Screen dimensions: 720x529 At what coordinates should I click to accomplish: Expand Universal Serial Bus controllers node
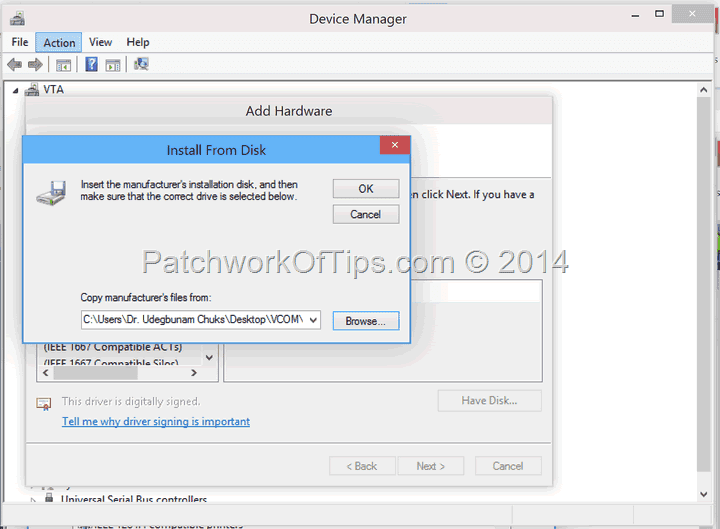(33, 500)
